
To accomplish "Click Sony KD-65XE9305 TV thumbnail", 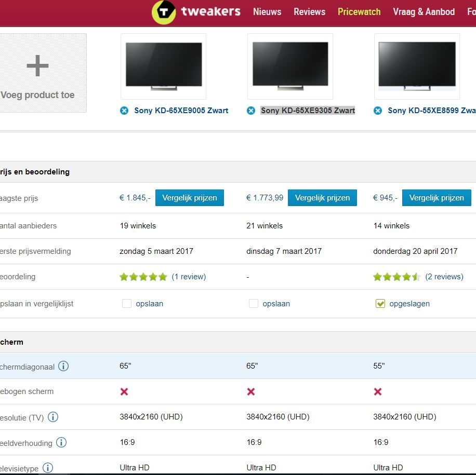I will (x=290, y=66).
